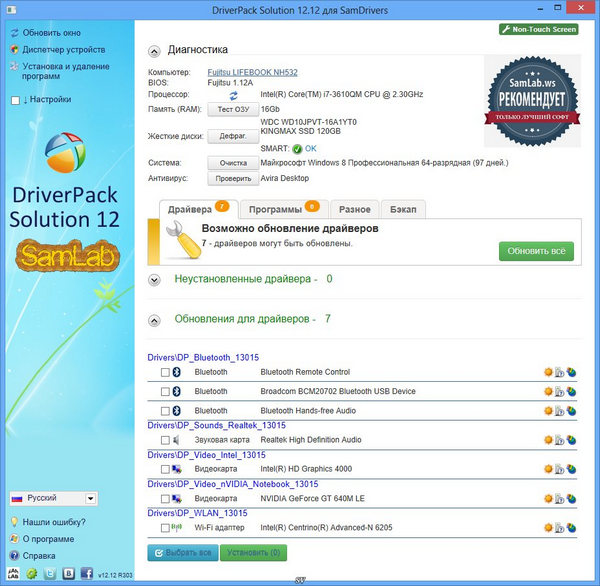This screenshot has width=600, height=586.
Task: Switch to the Разное tab
Action: click(x=355, y=209)
